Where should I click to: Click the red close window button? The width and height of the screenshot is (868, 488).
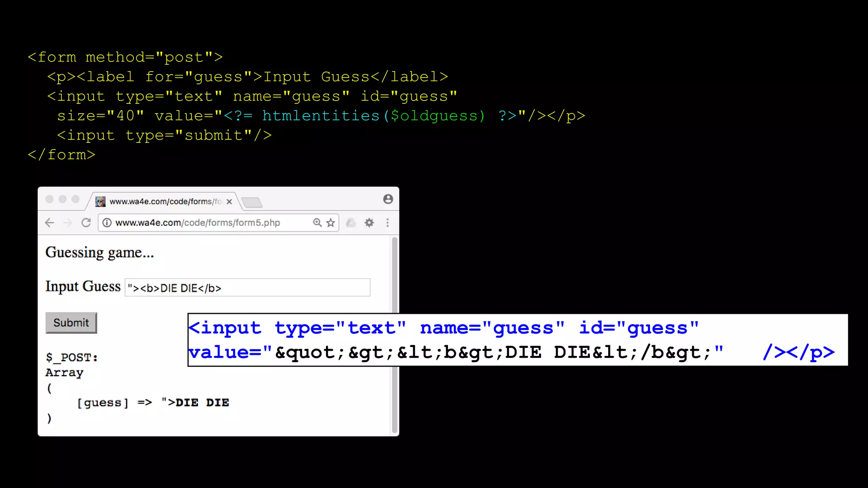50,199
